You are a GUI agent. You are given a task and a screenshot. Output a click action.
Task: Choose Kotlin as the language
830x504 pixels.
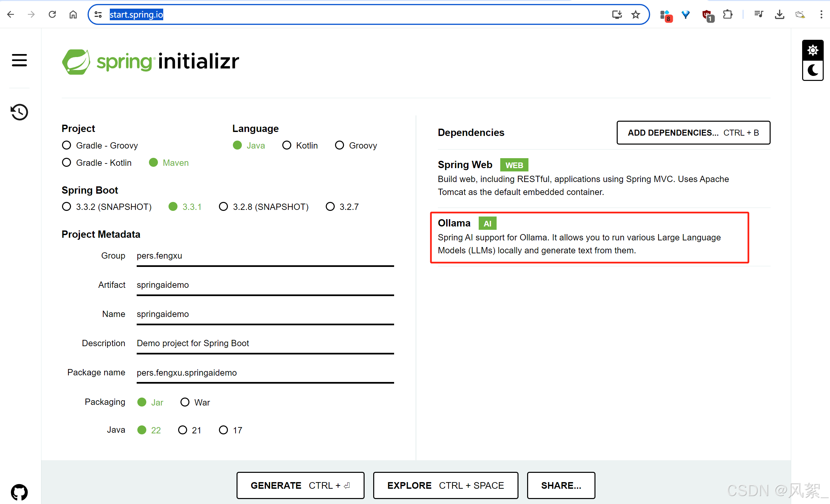coord(300,146)
